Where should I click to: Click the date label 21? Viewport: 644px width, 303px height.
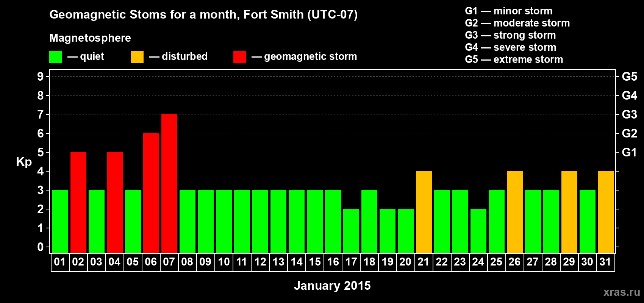point(424,262)
